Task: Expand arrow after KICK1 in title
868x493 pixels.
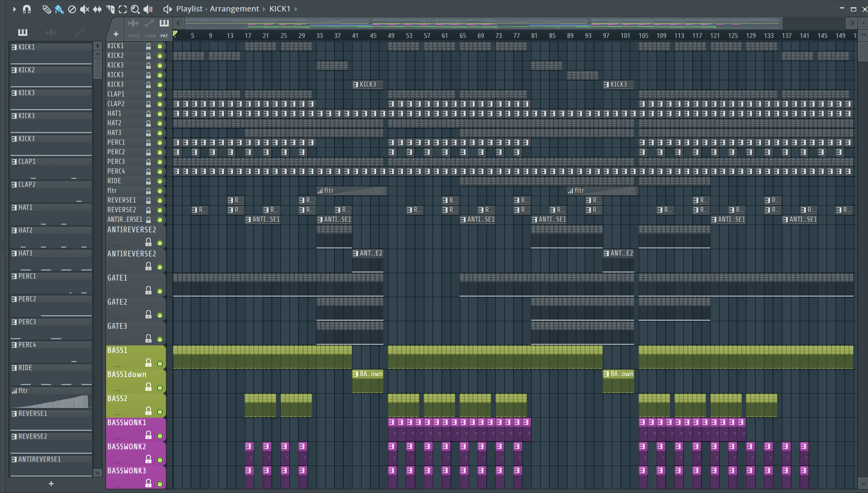Action: pyautogui.click(x=296, y=9)
